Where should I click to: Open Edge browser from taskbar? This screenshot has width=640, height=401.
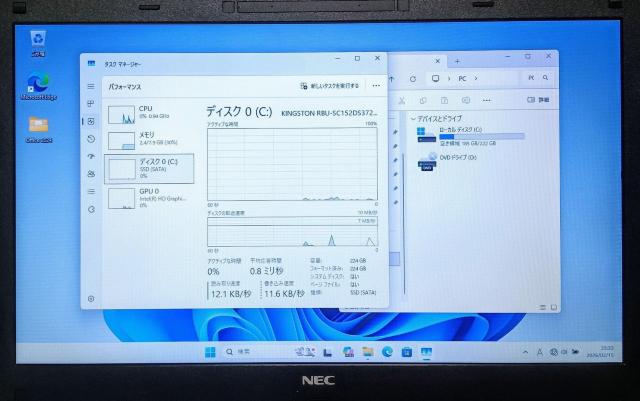[387, 352]
